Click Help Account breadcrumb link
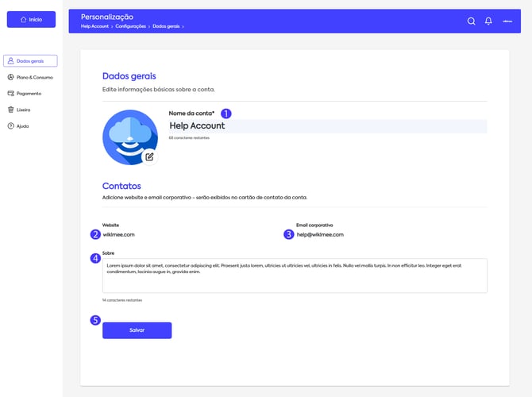The image size is (532, 397). click(94, 26)
